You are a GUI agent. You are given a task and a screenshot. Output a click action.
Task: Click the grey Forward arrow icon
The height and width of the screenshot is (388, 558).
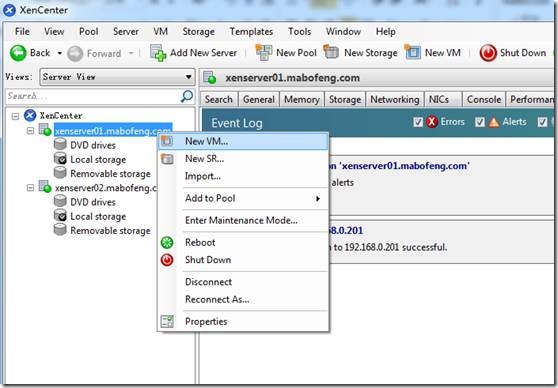tap(75, 53)
